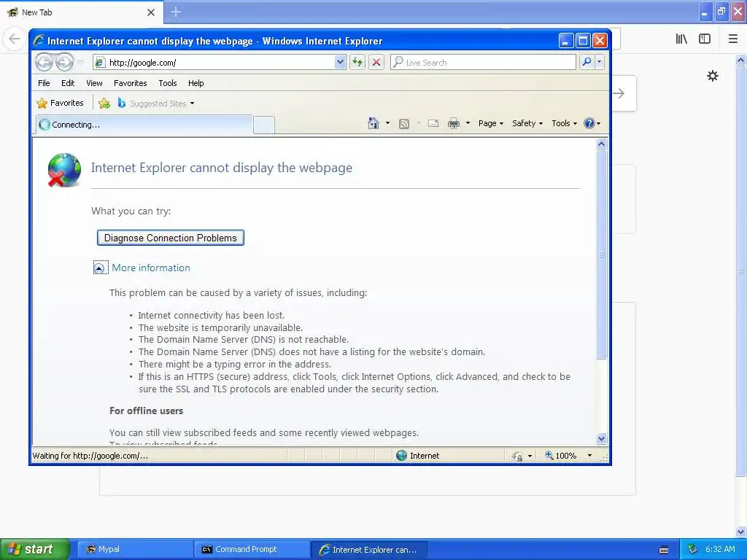Click Internet Explorer Back arrow button
Viewport: 747px width, 560px height.
point(44,63)
